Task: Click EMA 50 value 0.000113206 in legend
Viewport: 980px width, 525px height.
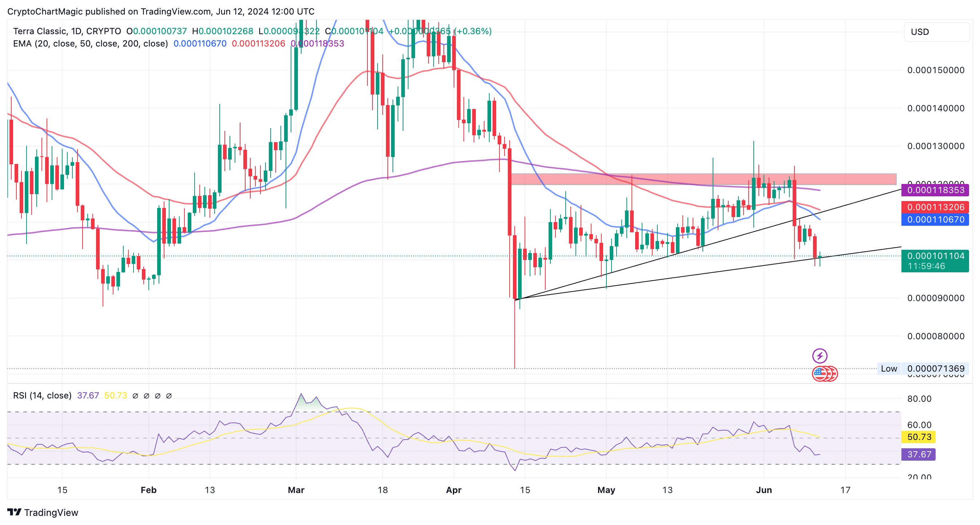Action: (258, 43)
